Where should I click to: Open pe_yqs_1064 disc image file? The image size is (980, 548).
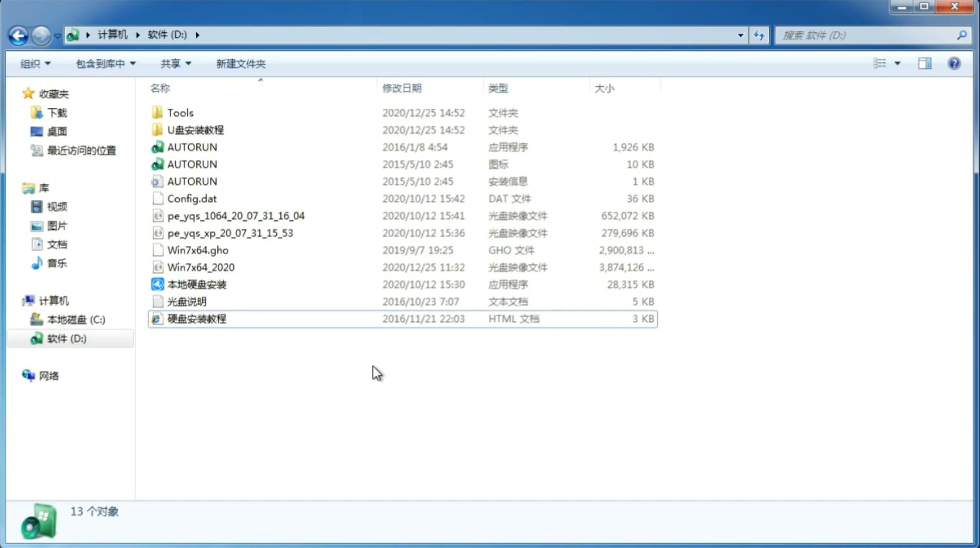[236, 216]
